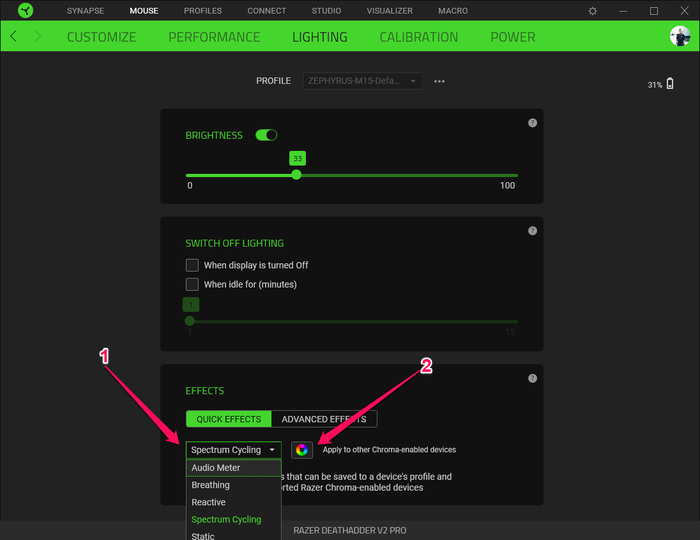Image resolution: width=700 pixels, height=540 pixels.
Task: Open the Studio top tab
Action: coord(326,11)
